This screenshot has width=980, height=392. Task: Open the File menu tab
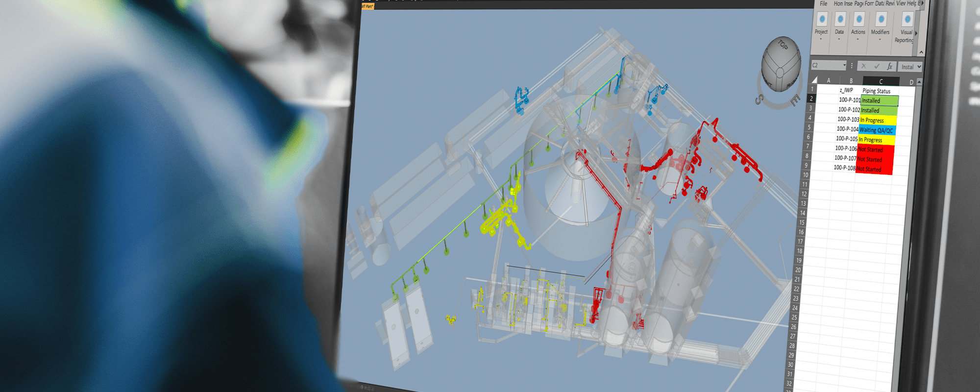click(x=824, y=3)
